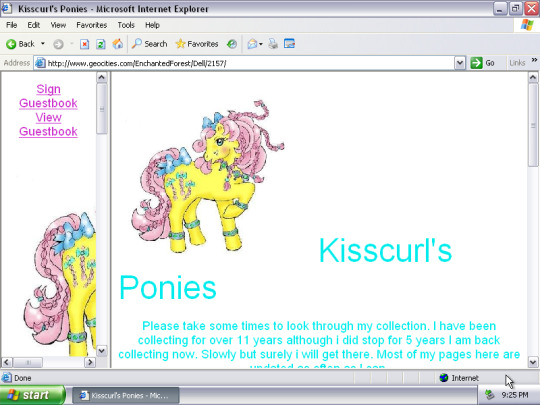
Task: Expand the Mail dropdown arrow
Action: click(x=261, y=44)
